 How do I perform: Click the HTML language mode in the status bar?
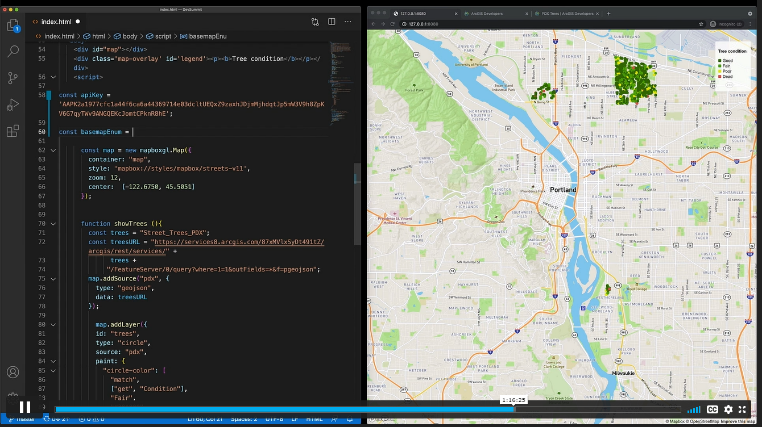(314, 419)
